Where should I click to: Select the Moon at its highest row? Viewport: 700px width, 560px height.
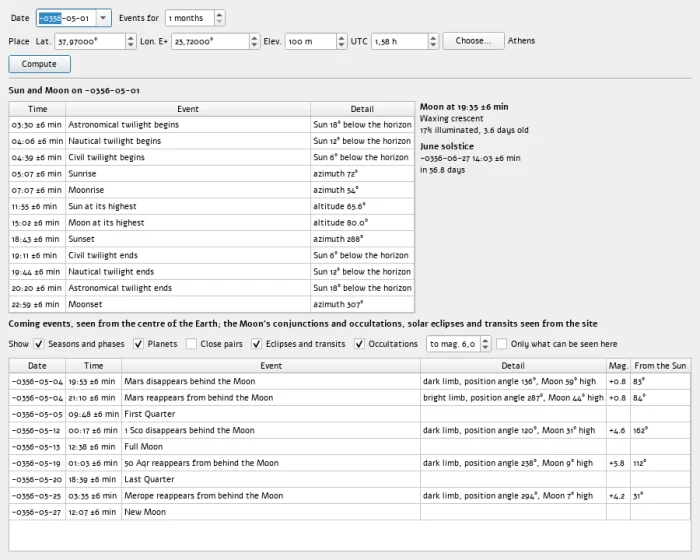tap(212, 222)
